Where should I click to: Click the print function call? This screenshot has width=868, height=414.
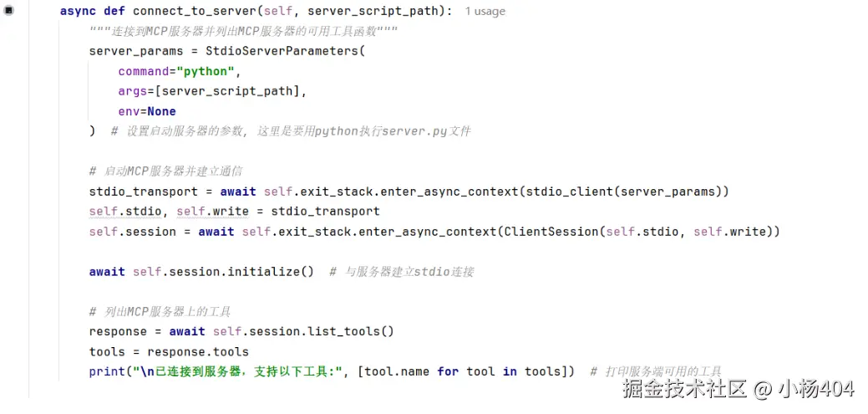click(x=105, y=371)
